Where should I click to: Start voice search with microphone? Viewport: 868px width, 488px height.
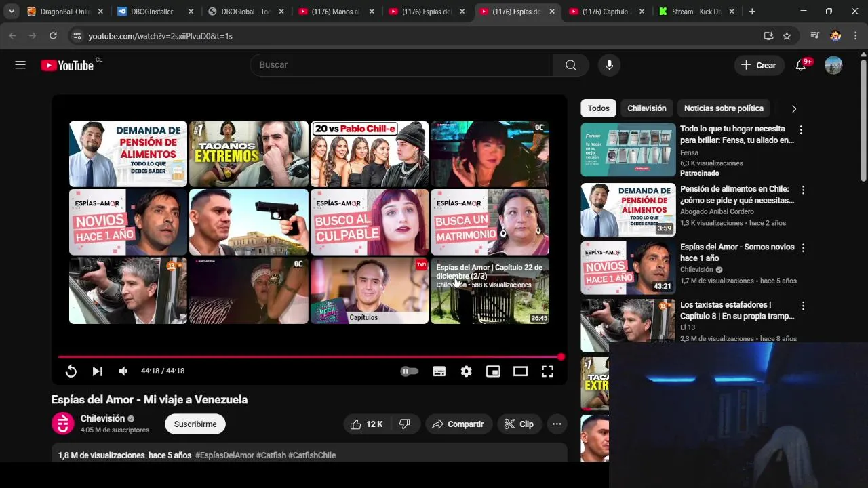(x=609, y=65)
